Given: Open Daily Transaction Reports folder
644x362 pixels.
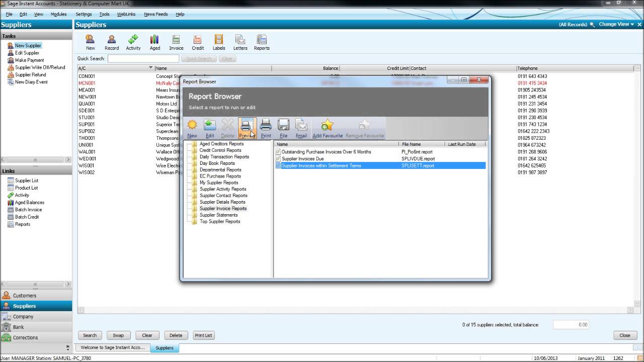Looking at the screenshot, I should coord(224,157).
